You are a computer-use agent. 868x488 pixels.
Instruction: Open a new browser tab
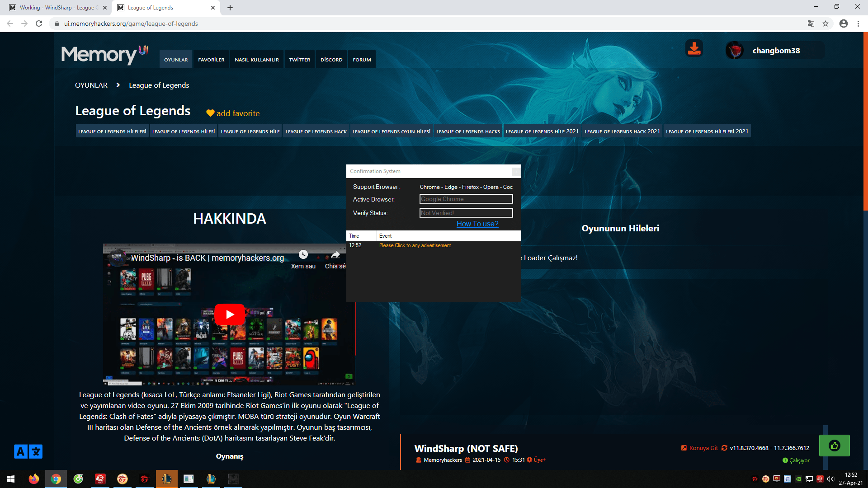[230, 8]
